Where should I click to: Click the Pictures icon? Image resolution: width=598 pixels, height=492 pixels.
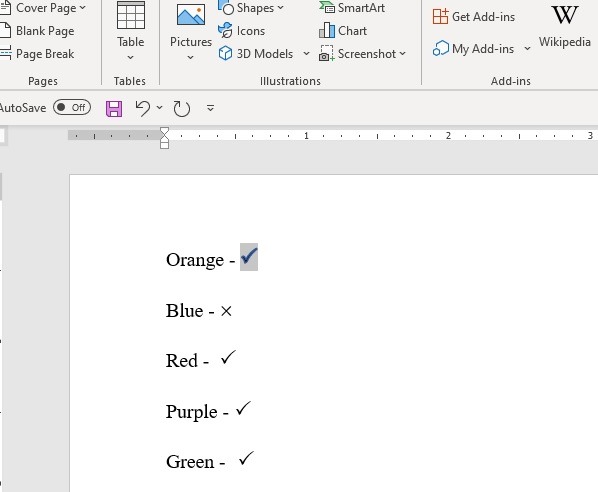pyautogui.click(x=191, y=14)
